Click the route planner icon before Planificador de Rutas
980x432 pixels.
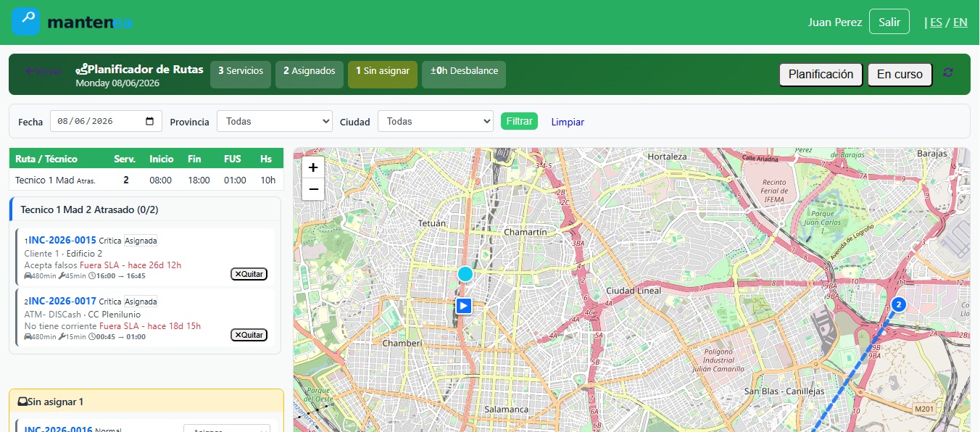pyautogui.click(x=81, y=70)
